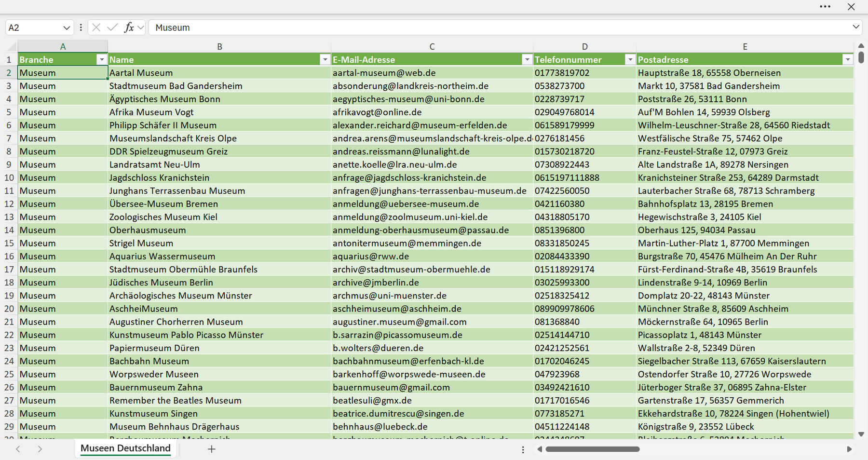Go to previous sheet arrow

pos(18,449)
